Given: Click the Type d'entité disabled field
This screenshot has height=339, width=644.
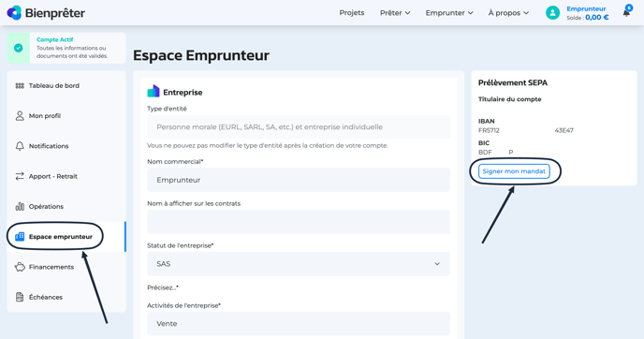Looking at the screenshot, I should pos(299,127).
